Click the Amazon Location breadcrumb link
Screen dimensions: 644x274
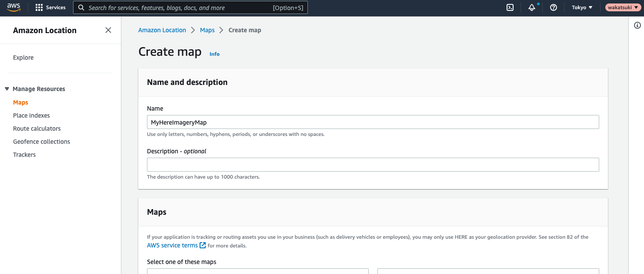click(x=162, y=30)
